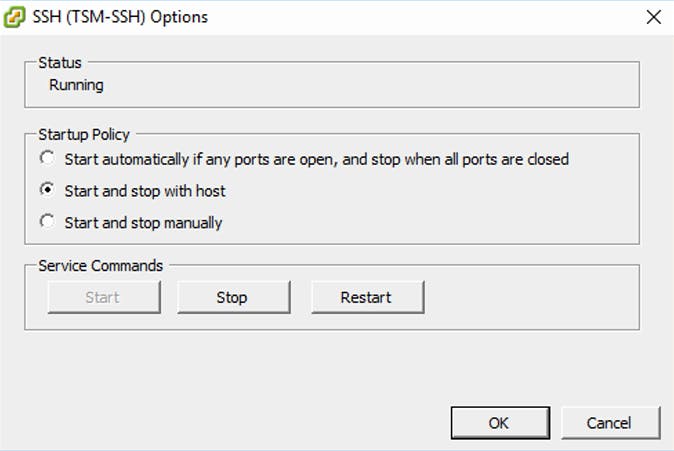The height and width of the screenshot is (451, 674).
Task: Click the 'Status' group heading
Action: click(59, 63)
